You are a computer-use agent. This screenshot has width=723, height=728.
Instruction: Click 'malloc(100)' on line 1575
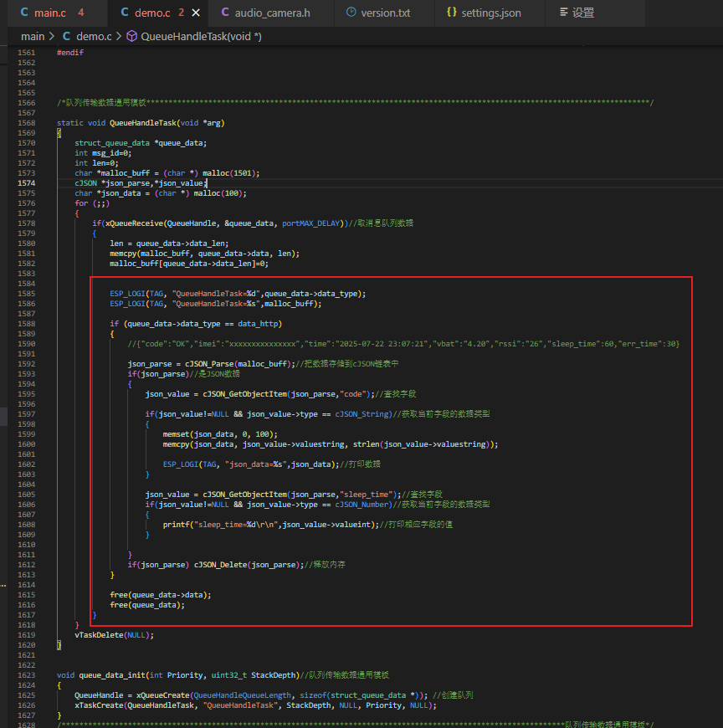coord(218,193)
